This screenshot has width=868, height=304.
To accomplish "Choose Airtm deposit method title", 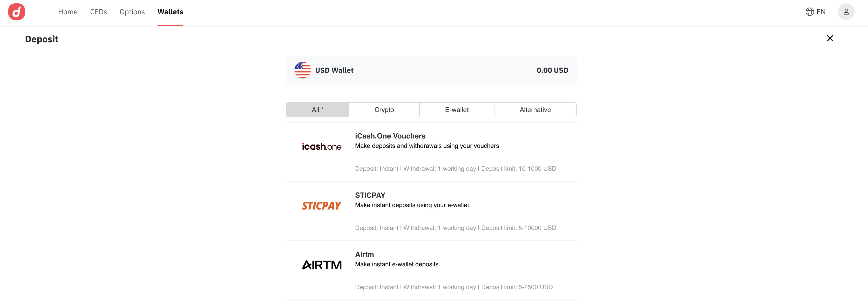I will click(x=364, y=254).
